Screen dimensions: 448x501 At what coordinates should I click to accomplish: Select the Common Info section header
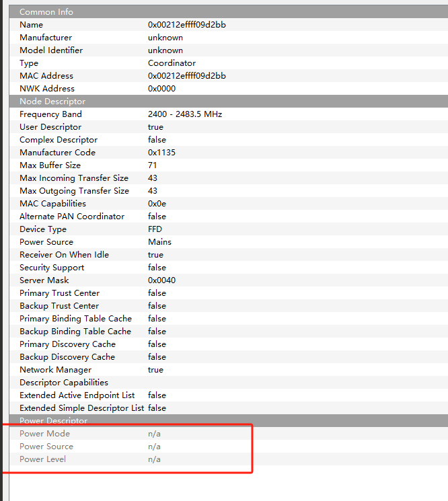click(229, 12)
